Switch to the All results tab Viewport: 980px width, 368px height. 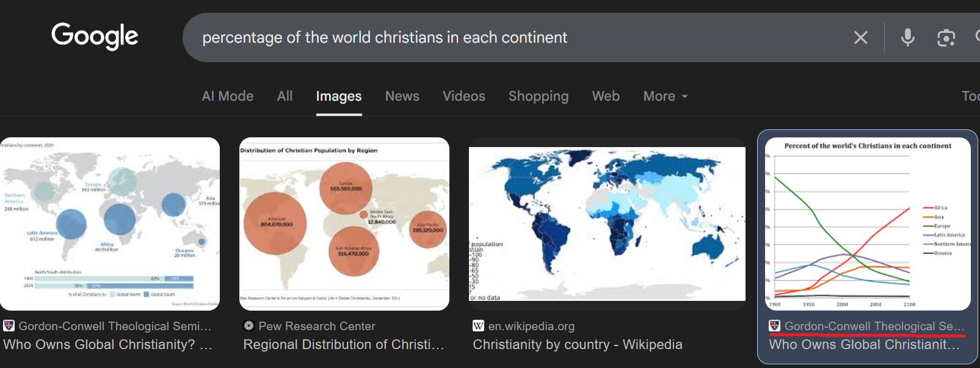tap(285, 96)
